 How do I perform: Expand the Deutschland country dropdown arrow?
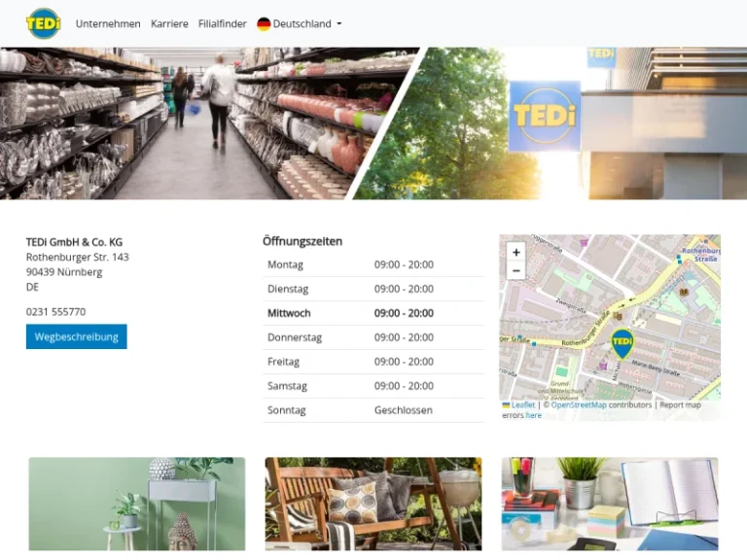(338, 24)
